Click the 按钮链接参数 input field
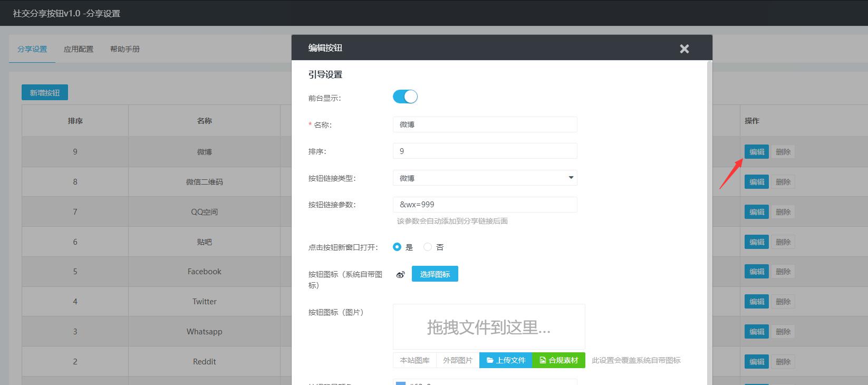This screenshot has height=385, width=868. (485, 205)
